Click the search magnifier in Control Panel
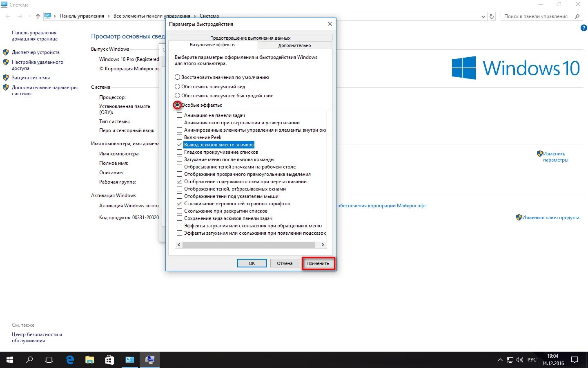Viewport: 588px width, 368px height. point(577,16)
